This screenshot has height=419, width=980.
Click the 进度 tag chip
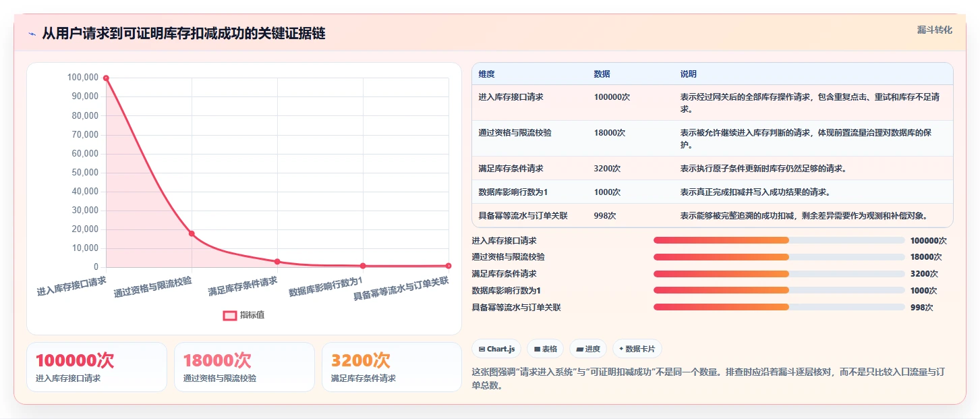pos(588,349)
